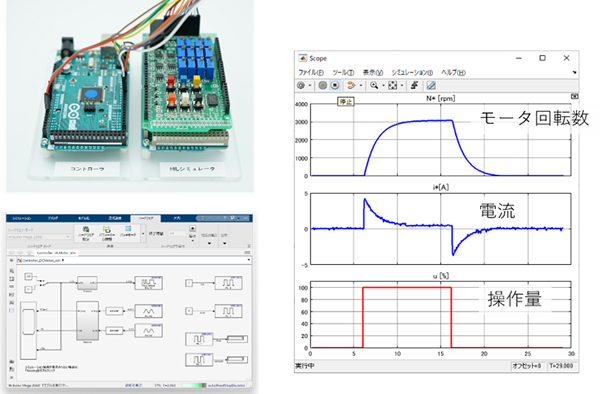Toggle the cursor measurements ruler icon
Screen dimensions: 600x394
tap(431, 85)
